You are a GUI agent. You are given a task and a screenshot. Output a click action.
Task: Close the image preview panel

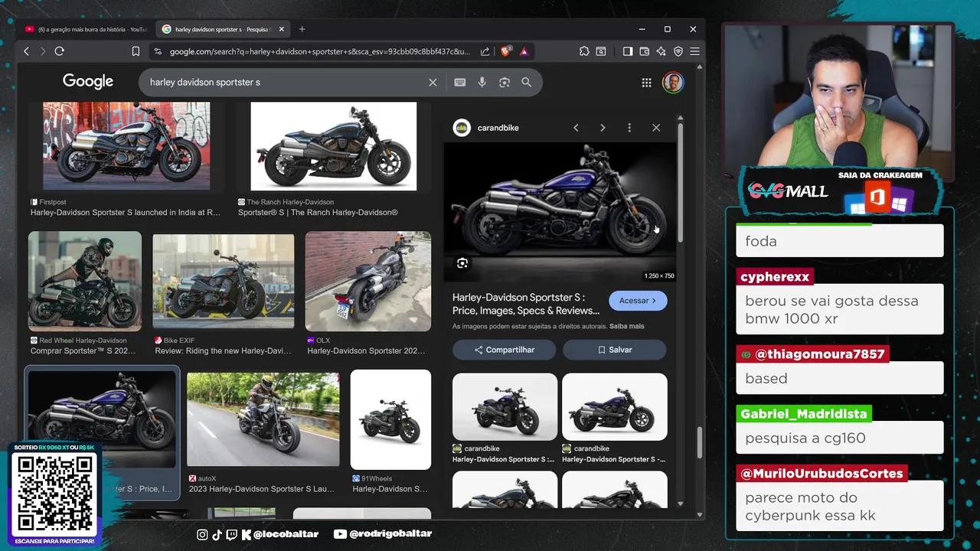656,128
